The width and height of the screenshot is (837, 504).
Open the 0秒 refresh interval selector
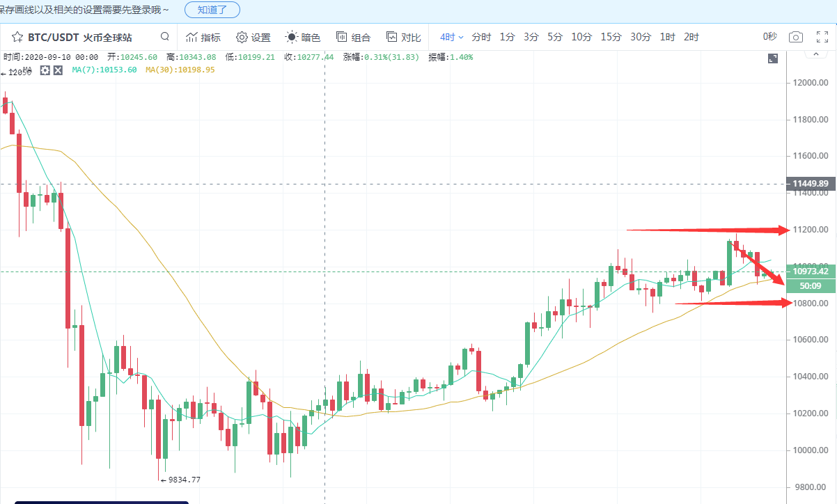769,37
